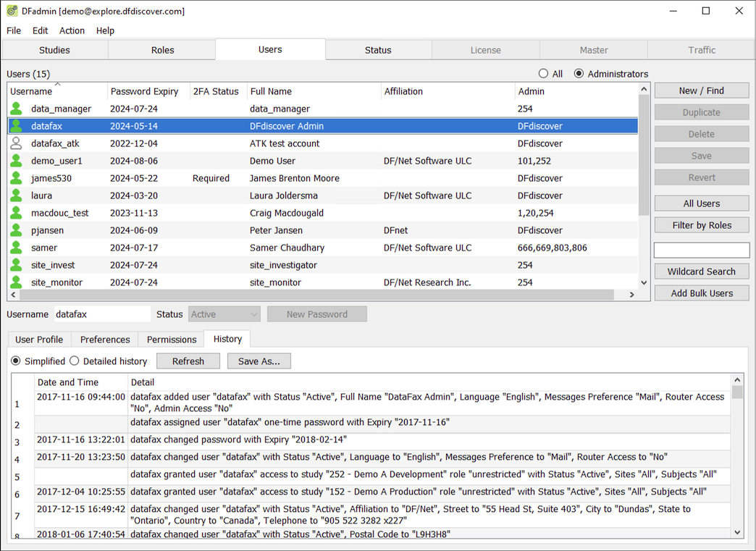The image size is (756, 551).
Task: Open the User Profile tab
Action: tap(39, 340)
